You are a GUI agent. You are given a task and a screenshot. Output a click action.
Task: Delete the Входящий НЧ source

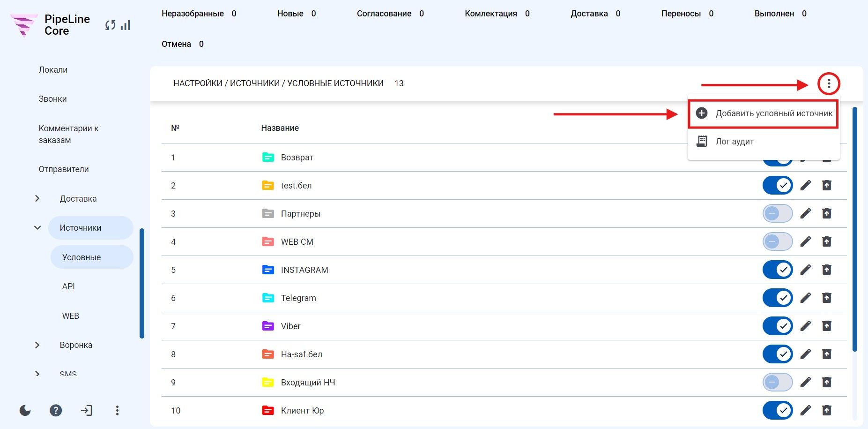point(827,383)
